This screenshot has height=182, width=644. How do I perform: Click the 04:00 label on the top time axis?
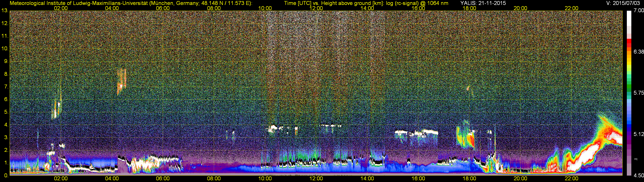[x=112, y=8]
